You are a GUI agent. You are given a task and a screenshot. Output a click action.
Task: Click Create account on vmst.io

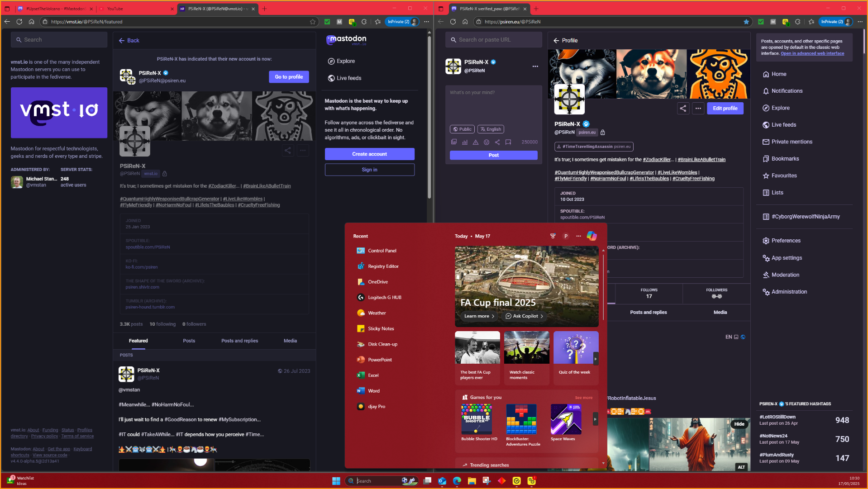[370, 154]
